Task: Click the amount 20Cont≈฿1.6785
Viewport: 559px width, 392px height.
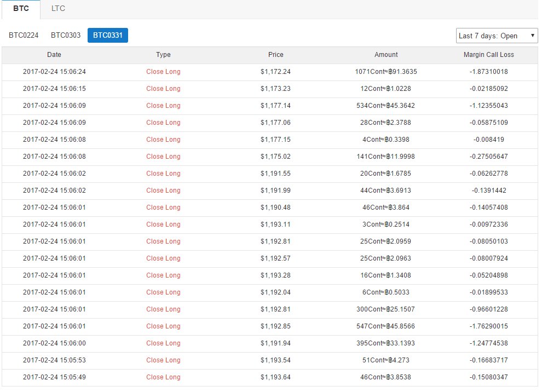Action: pyautogui.click(x=386, y=174)
